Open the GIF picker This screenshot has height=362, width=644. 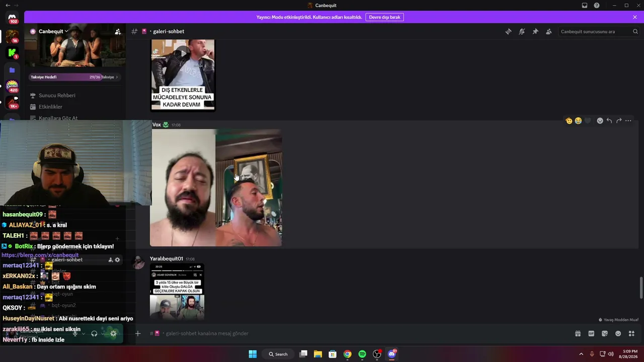[591, 333]
